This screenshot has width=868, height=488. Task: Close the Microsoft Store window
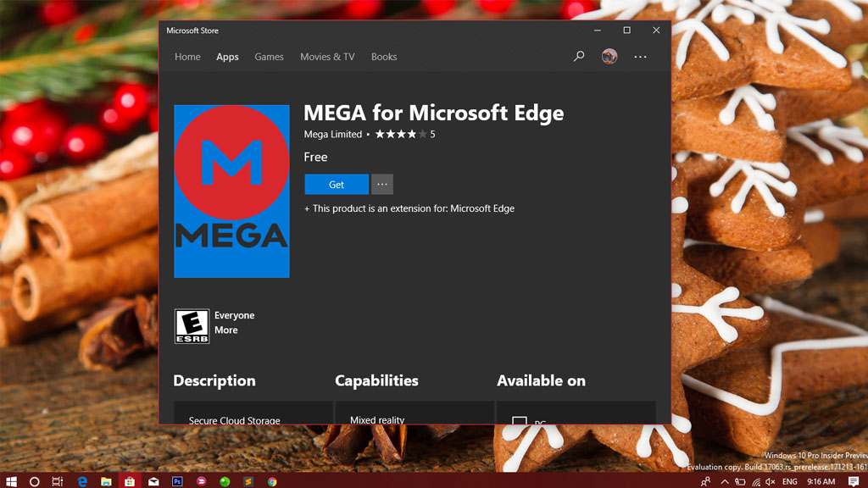coord(656,30)
